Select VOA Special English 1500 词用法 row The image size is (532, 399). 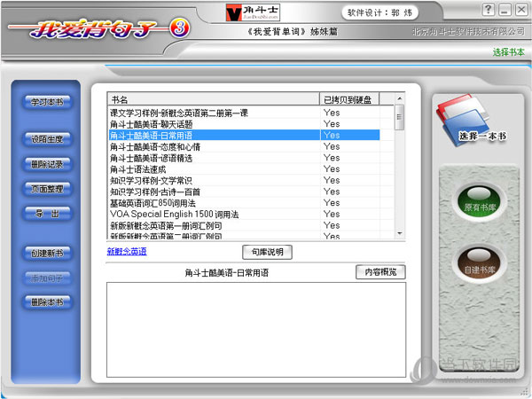pos(245,214)
